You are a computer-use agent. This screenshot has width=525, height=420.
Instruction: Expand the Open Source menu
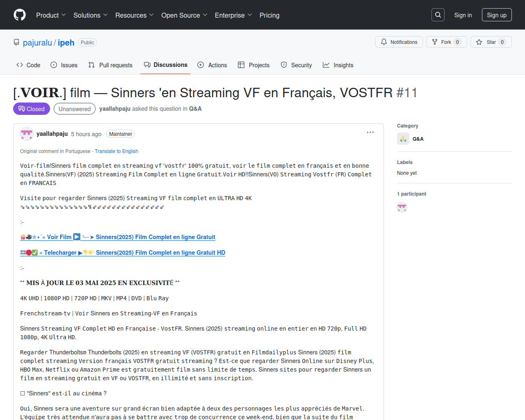coord(185,15)
